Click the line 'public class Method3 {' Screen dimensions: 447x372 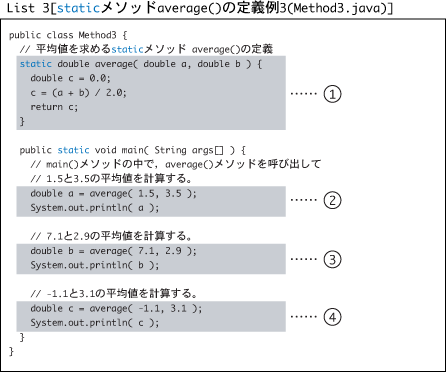[x=68, y=35]
